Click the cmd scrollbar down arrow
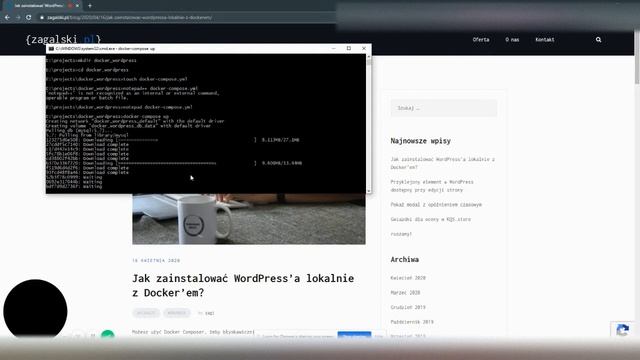Screen dimensions: 640x360 (x=369, y=191)
